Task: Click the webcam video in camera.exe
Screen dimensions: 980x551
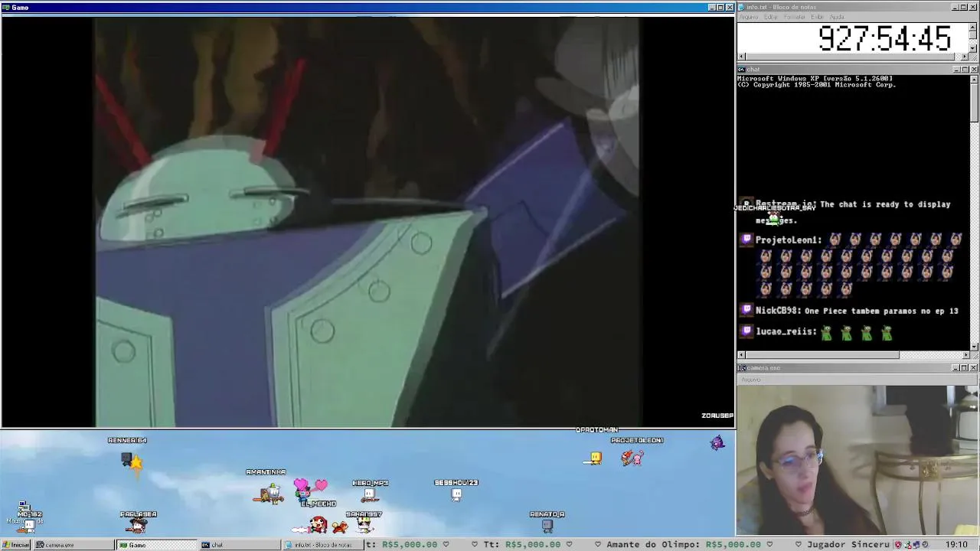Action: pos(857,460)
